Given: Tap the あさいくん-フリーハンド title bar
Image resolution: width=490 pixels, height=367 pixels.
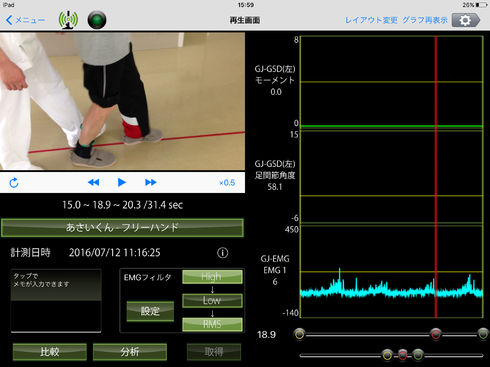Looking at the screenshot, I should (122, 228).
